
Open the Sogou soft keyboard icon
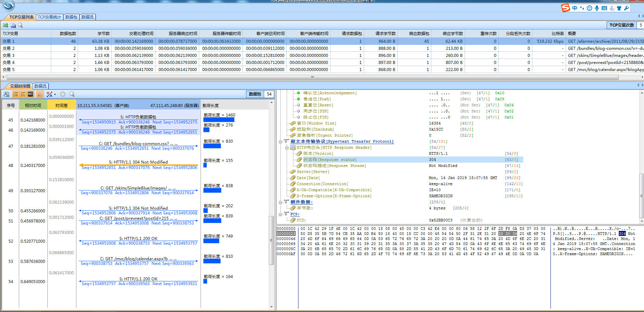(x=604, y=8)
